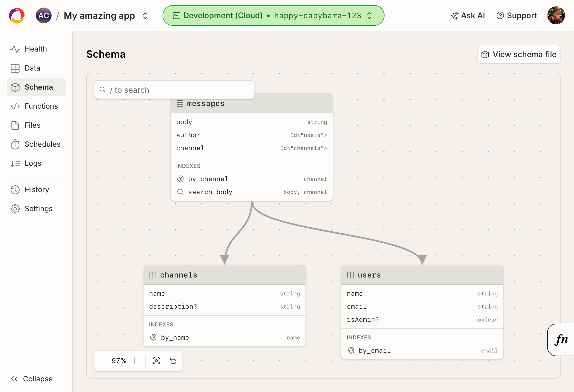Click the terminal icon in deployment badge

pos(176,16)
